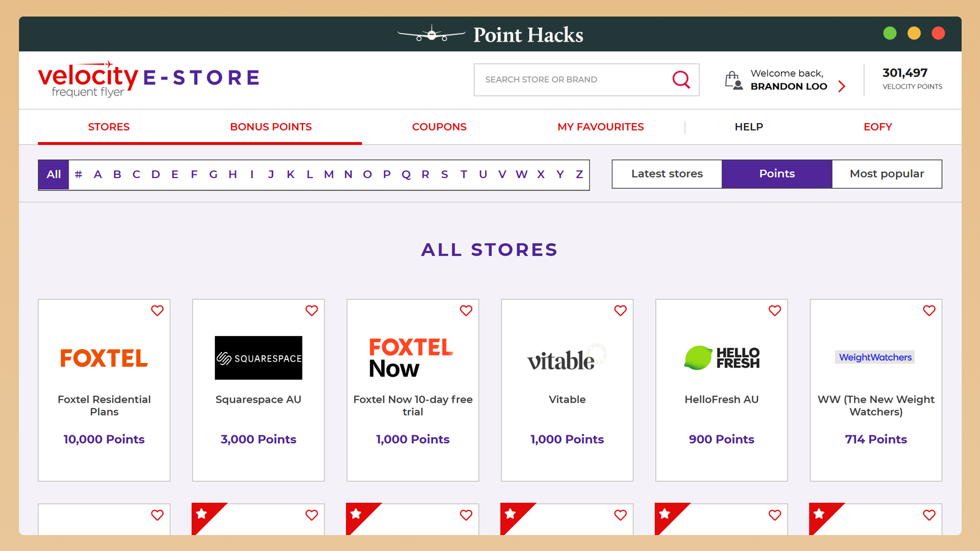Toggle the heart on Squarespace AU card
The image size is (980, 551).
coord(312,310)
